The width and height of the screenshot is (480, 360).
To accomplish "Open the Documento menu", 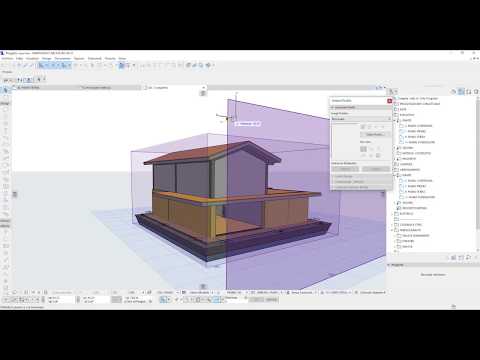I will pos(63,58).
